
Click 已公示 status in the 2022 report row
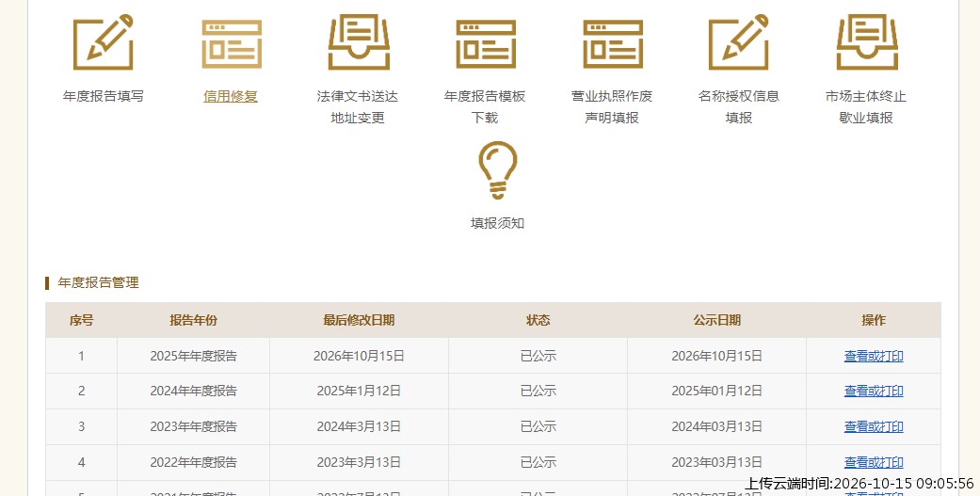click(538, 462)
